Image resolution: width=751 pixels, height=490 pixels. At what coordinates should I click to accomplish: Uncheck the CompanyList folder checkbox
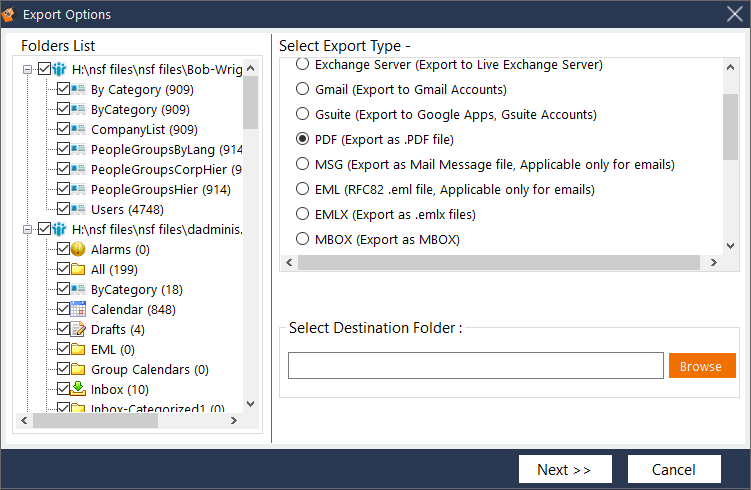(63, 129)
